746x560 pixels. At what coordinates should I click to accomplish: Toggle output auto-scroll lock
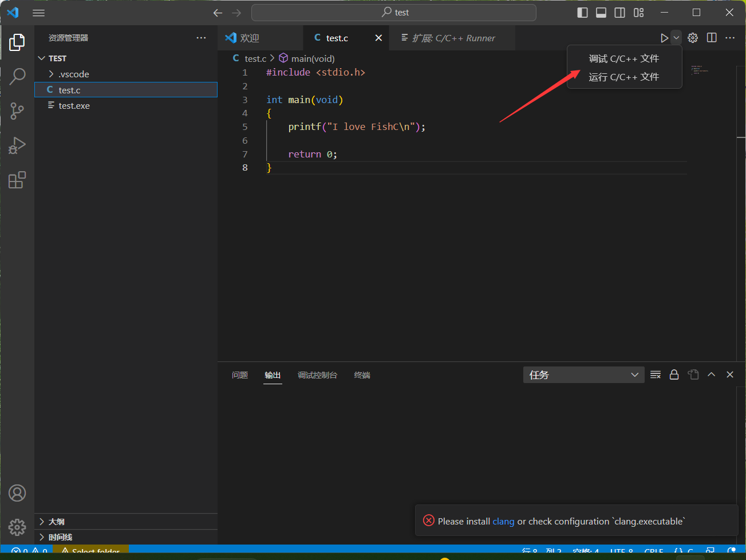point(674,374)
